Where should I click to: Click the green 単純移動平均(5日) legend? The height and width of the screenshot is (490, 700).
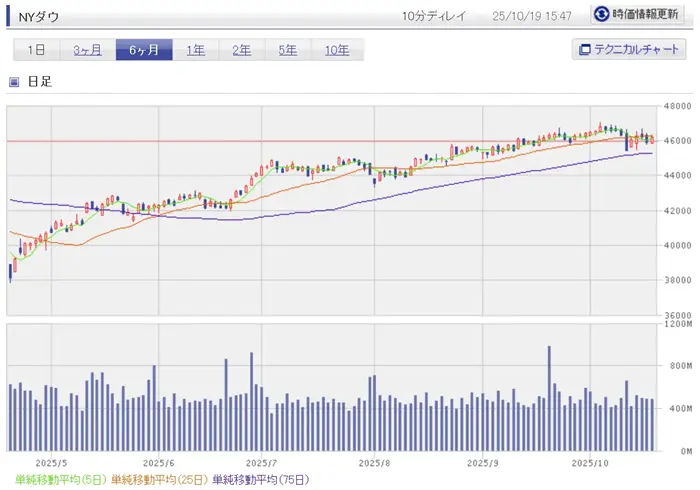(x=57, y=480)
